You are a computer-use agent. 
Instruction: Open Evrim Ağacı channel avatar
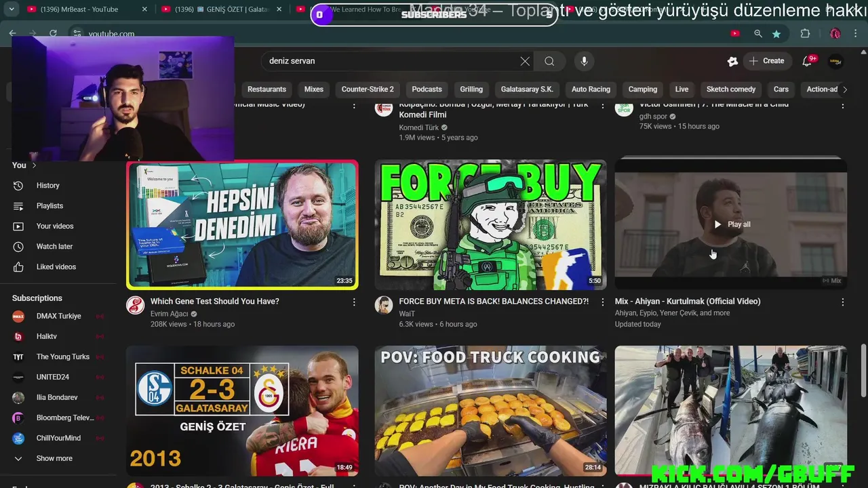coord(136,305)
